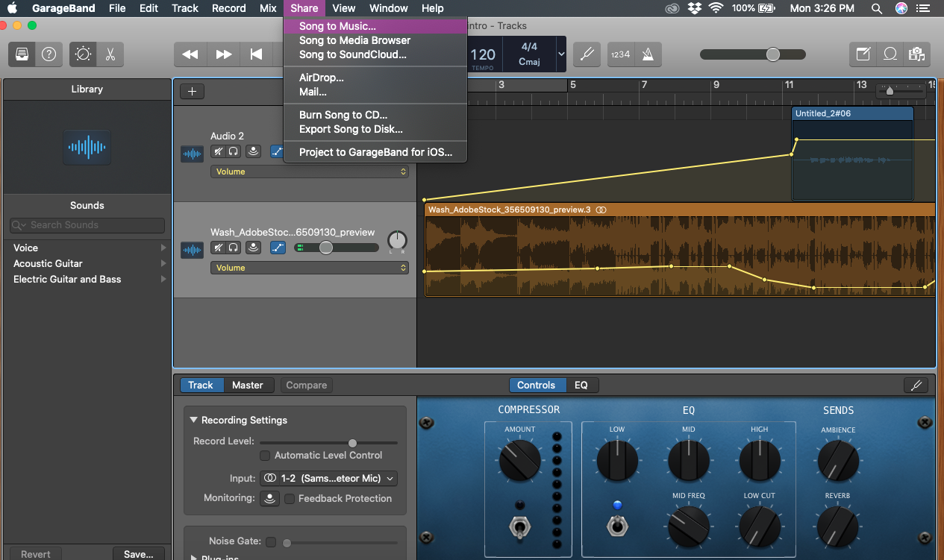This screenshot has width=944, height=560.
Task: Switch to the Master tab
Action: [x=248, y=385]
